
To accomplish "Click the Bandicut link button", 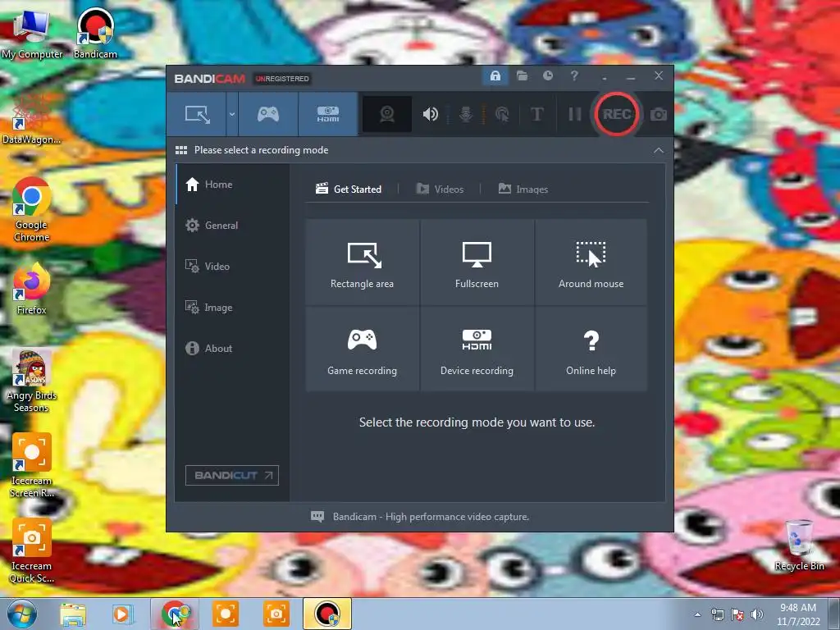I will (232, 475).
